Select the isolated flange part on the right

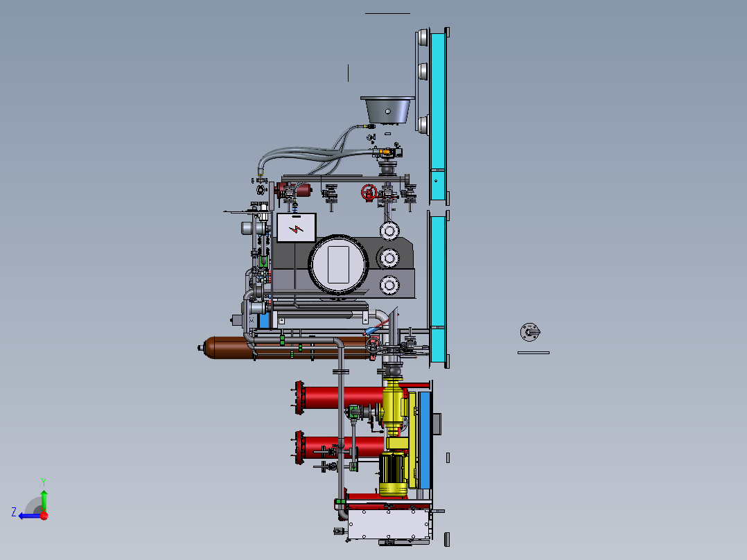coord(529,332)
